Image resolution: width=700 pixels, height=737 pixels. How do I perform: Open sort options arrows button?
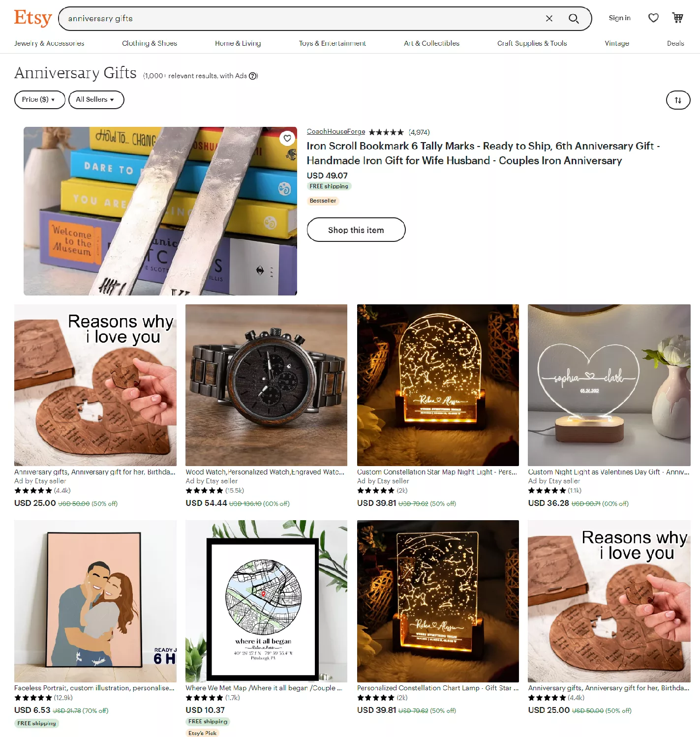(678, 100)
